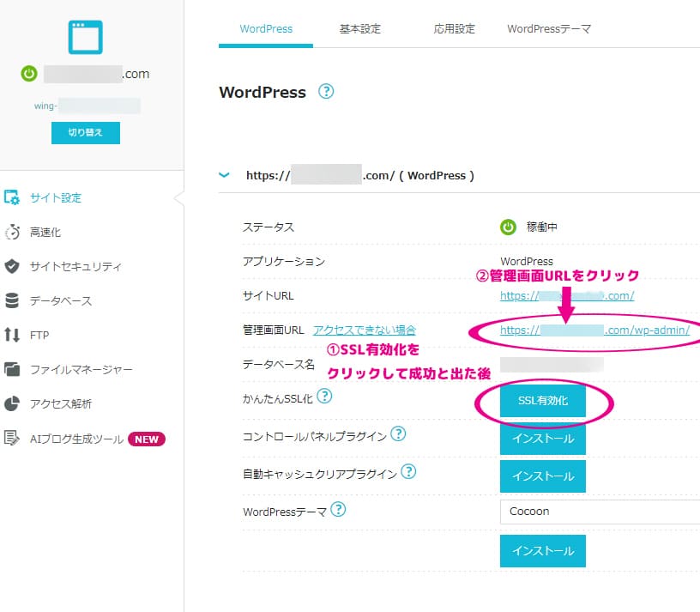The height and width of the screenshot is (612, 700).
Task: Click the 切り替え button
Action: click(86, 133)
